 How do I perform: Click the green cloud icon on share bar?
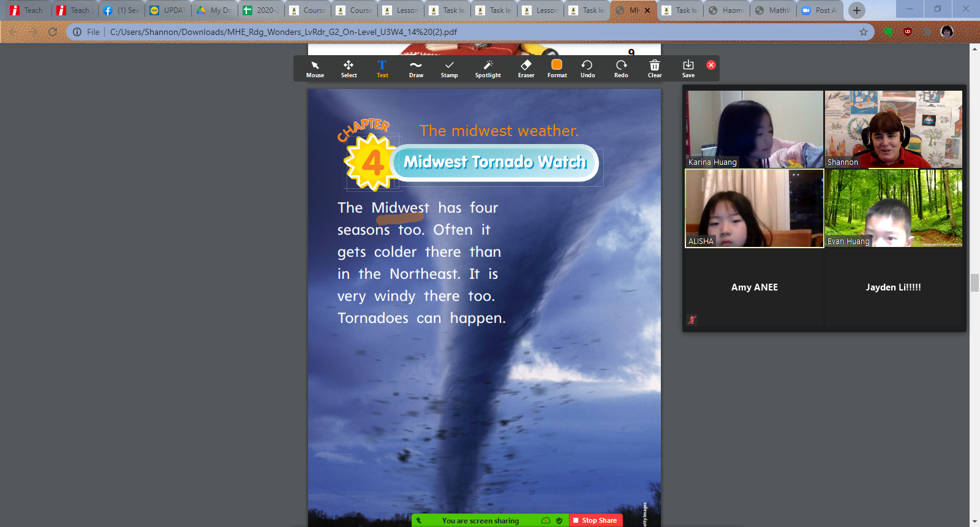coord(546,521)
